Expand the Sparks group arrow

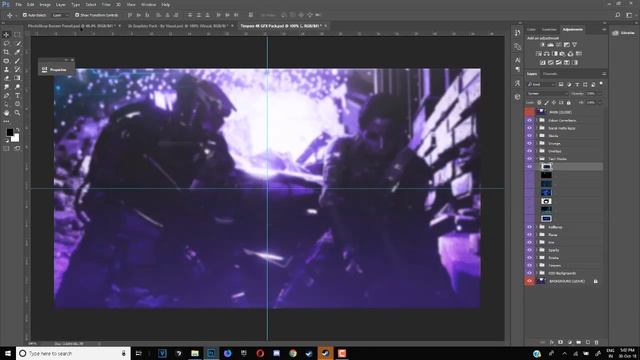537,250
